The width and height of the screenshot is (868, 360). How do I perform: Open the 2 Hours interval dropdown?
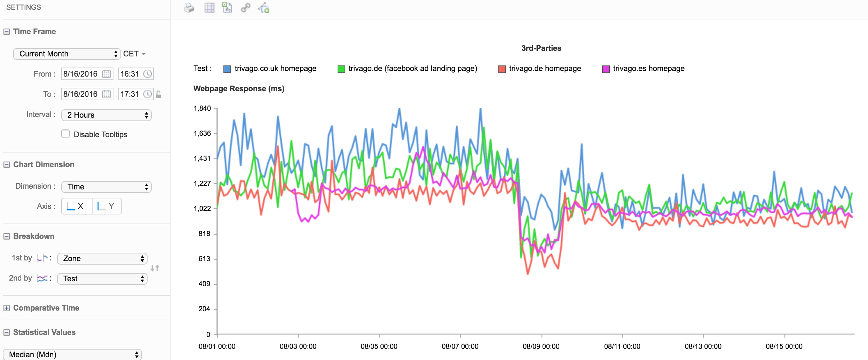tap(106, 115)
